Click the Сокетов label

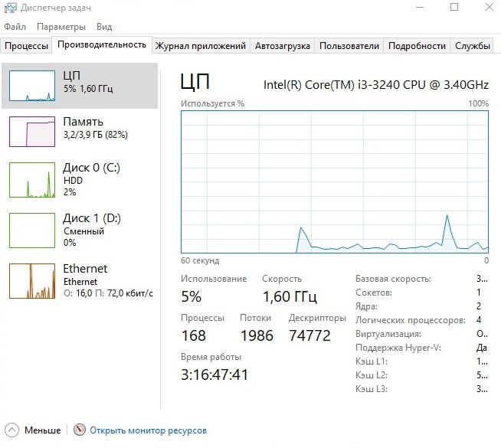coord(374,293)
